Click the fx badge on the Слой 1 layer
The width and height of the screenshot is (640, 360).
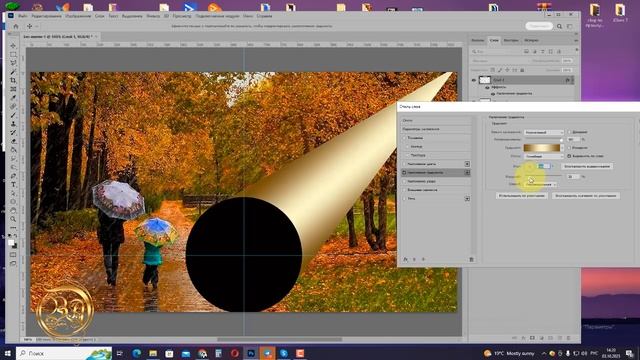click(x=568, y=80)
